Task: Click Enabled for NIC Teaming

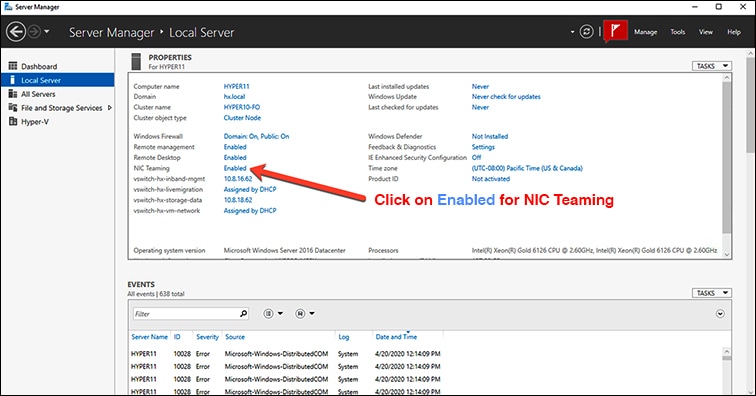Action: (235, 168)
